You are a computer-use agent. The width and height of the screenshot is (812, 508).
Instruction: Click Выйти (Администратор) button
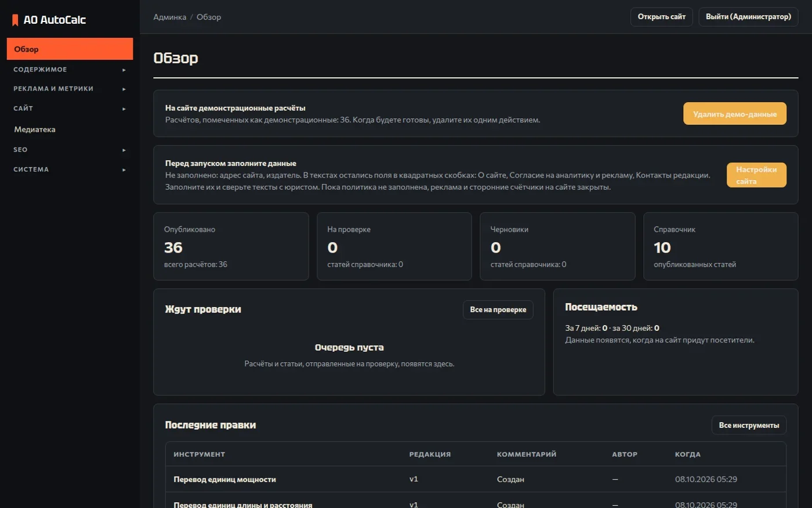click(748, 17)
